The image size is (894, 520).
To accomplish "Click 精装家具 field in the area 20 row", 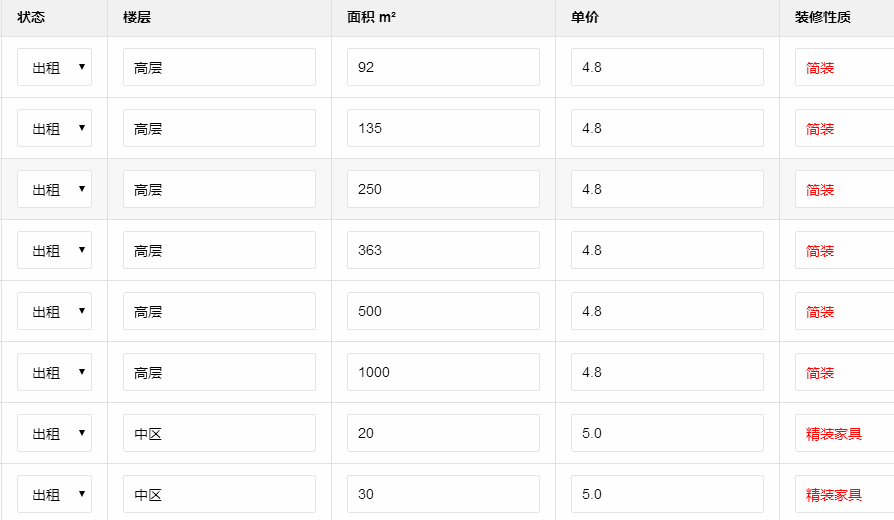I will 845,434.
